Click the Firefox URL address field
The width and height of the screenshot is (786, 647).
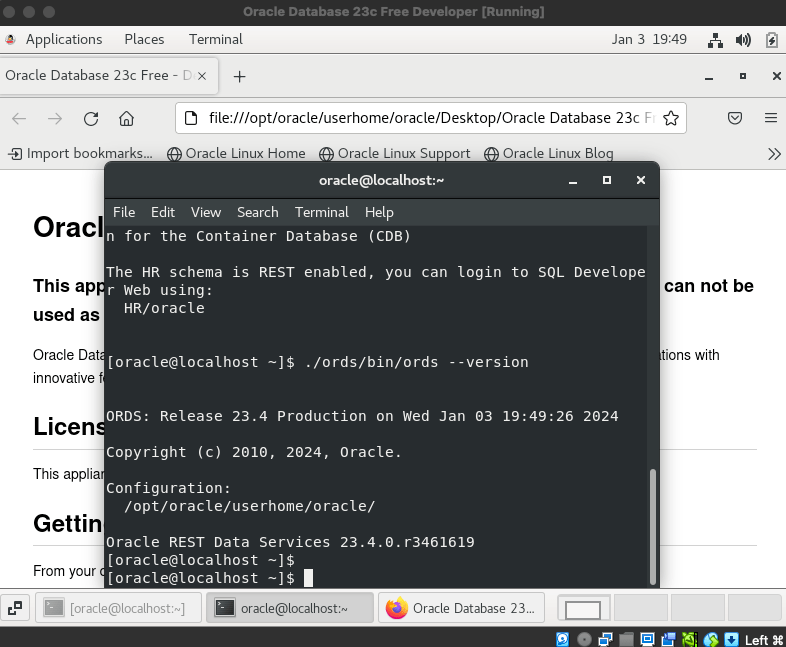[x=420, y=118]
